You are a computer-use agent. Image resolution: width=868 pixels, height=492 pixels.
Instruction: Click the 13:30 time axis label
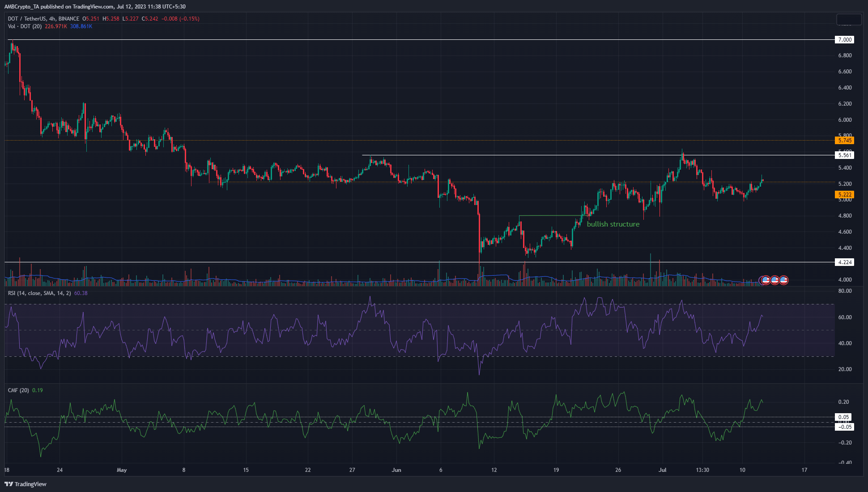point(702,470)
